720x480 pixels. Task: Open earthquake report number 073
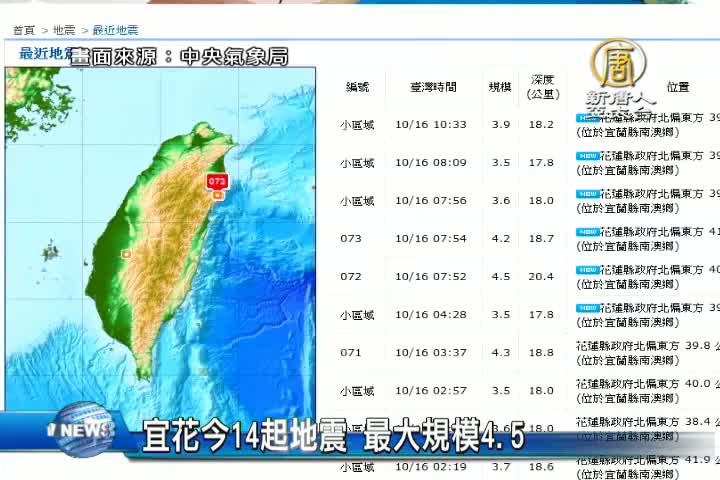click(351, 239)
